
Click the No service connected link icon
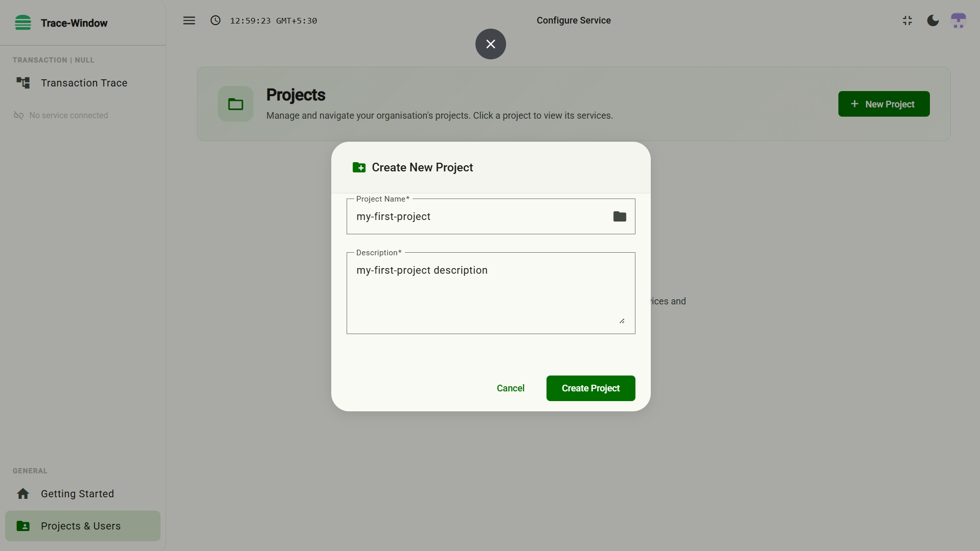coord(18,116)
